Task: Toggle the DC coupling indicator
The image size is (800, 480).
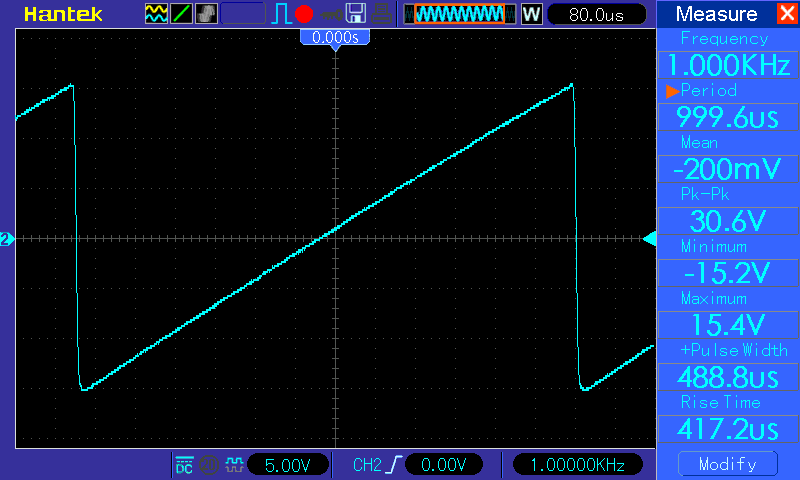Action: [x=184, y=465]
